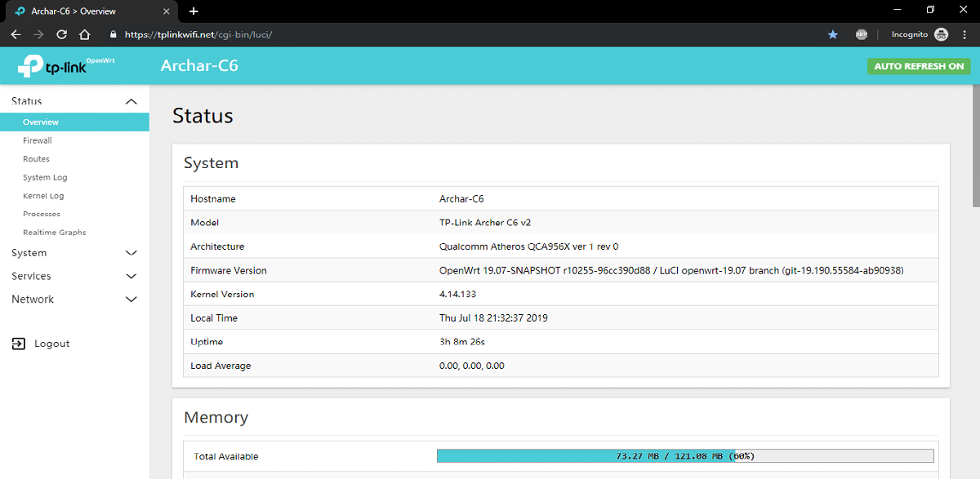The width and height of the screenshot is (980, 479).
Task: Toggle the AUTO REFRESH ON button
Action: point(919,66)
